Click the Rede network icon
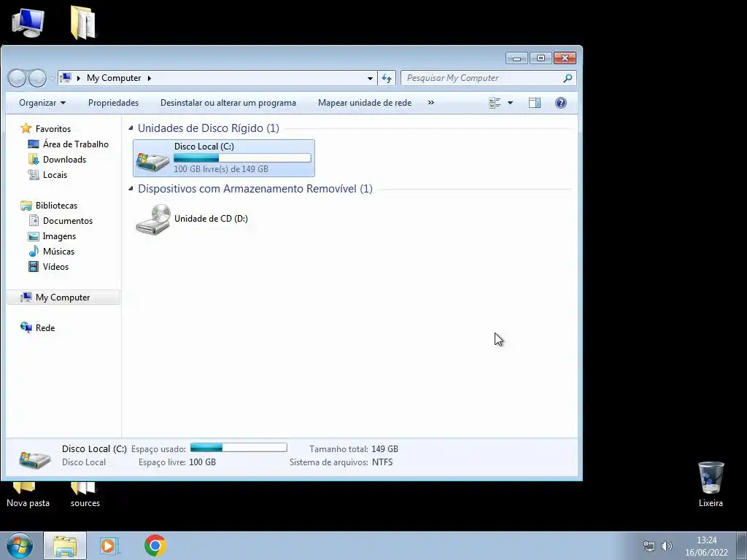Viewport: 747px width, 560px height. click(26, 327)
